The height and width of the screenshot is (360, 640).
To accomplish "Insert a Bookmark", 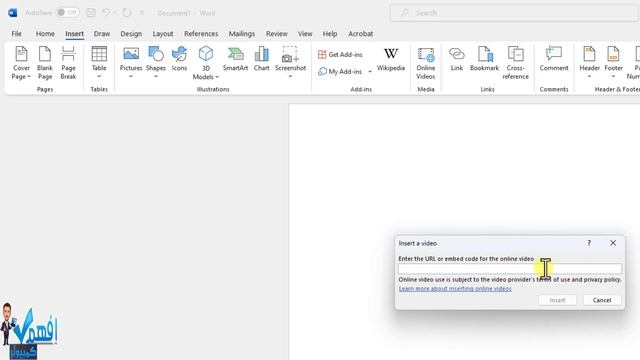I will [x=484, y=59].
